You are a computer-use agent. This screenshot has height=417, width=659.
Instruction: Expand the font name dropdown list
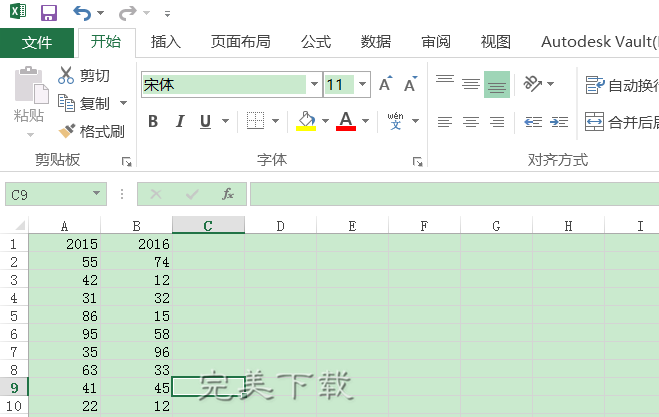pyautogui.click(x=314, y=84)
